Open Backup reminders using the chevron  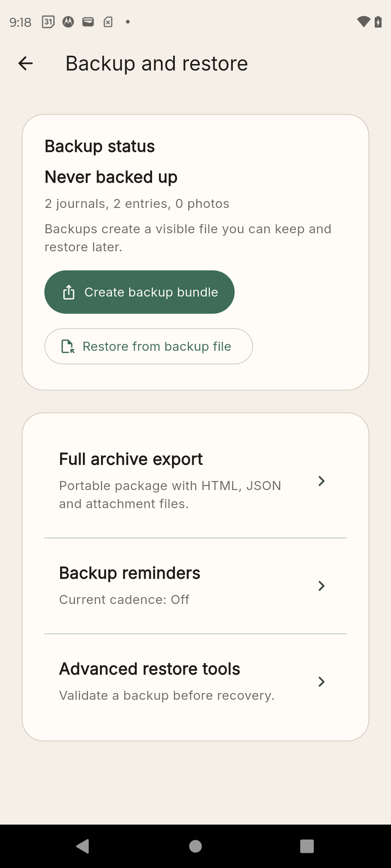pyautogui.click(x=321, y=586)
